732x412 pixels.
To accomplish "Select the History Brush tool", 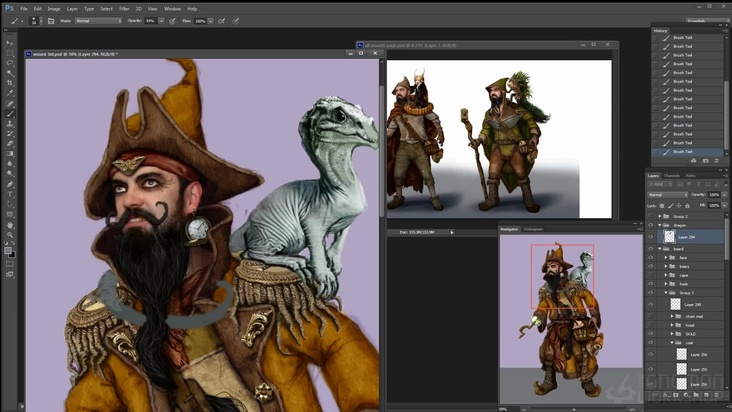I will 10,133.
